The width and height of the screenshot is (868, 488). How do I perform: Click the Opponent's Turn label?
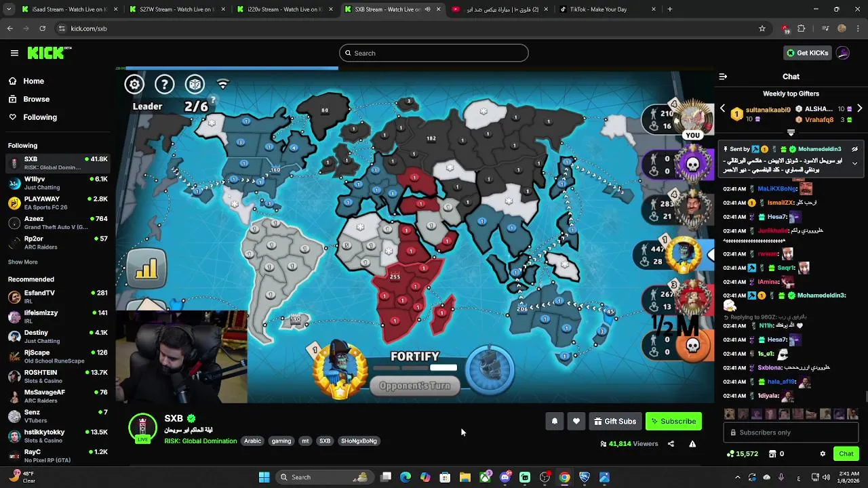point(414,386)
